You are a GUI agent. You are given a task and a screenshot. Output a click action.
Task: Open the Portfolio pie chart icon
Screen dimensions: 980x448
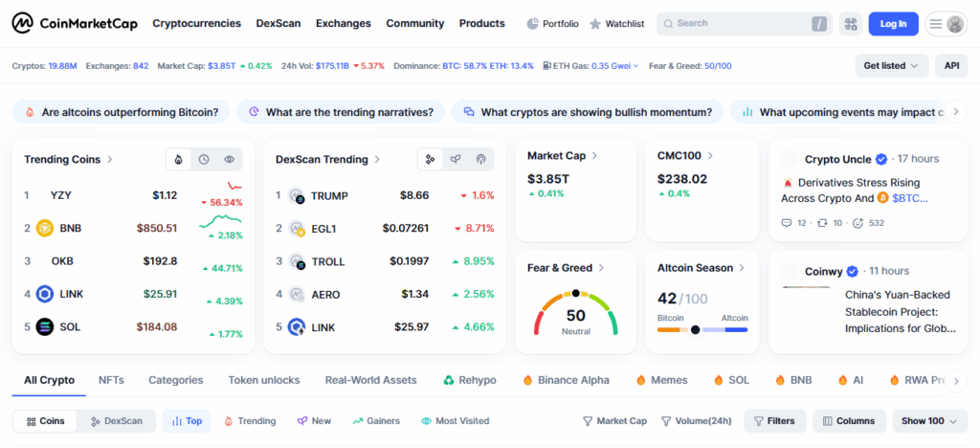[532, 24]
